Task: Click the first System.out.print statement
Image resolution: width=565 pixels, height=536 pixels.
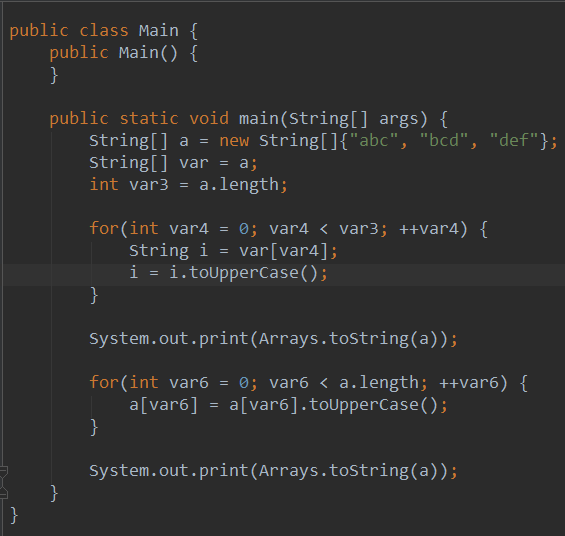Action: [273, 339]
